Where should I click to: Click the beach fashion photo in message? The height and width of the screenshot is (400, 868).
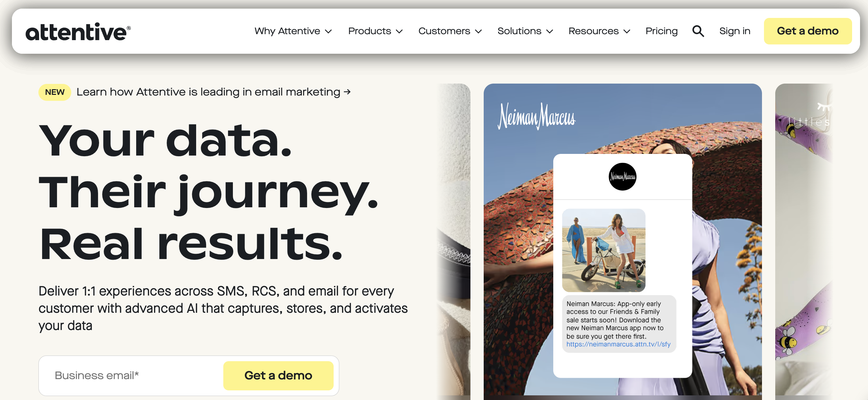click(x=604, y=250)
